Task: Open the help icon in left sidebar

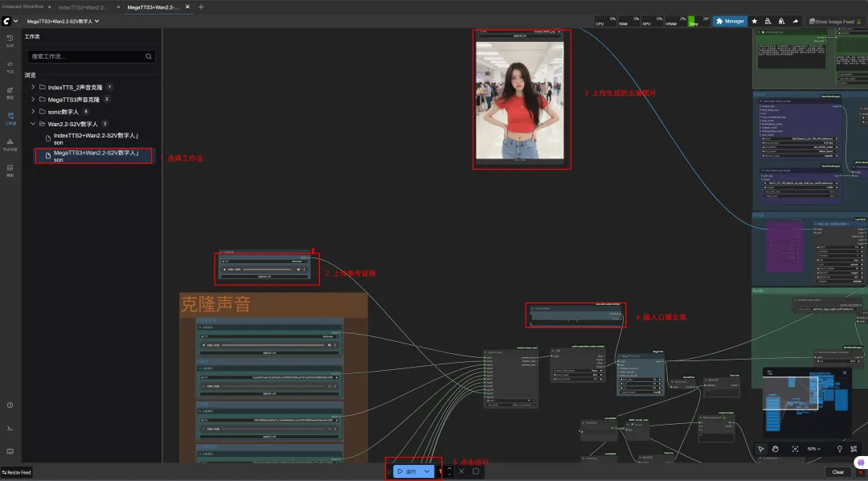Action: (10, 405)
